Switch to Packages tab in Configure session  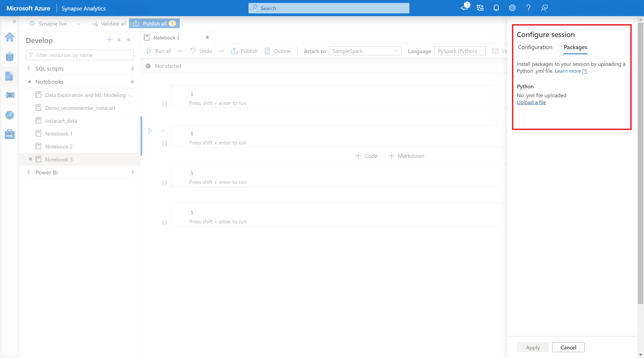coord(575,47)
